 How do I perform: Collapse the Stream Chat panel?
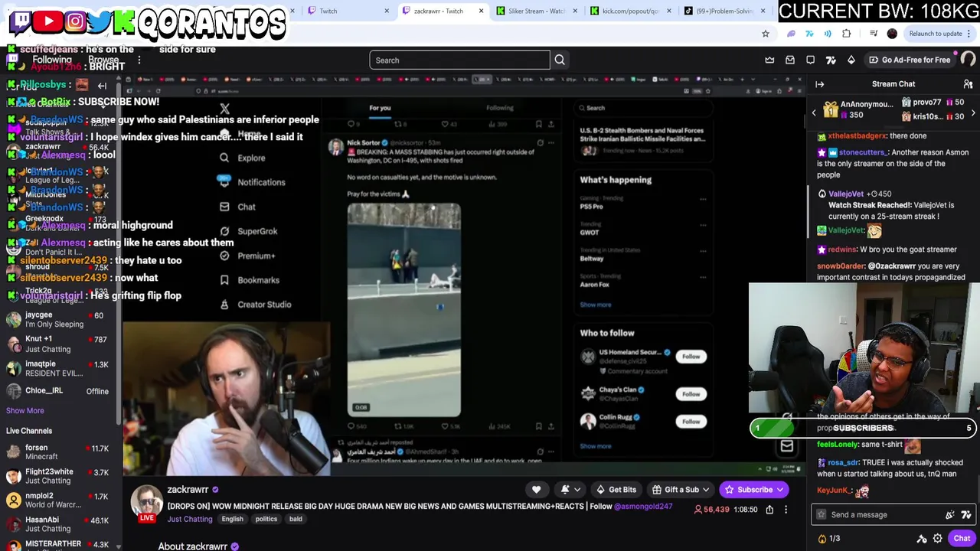pyautogui.click(x=820, y=84)
